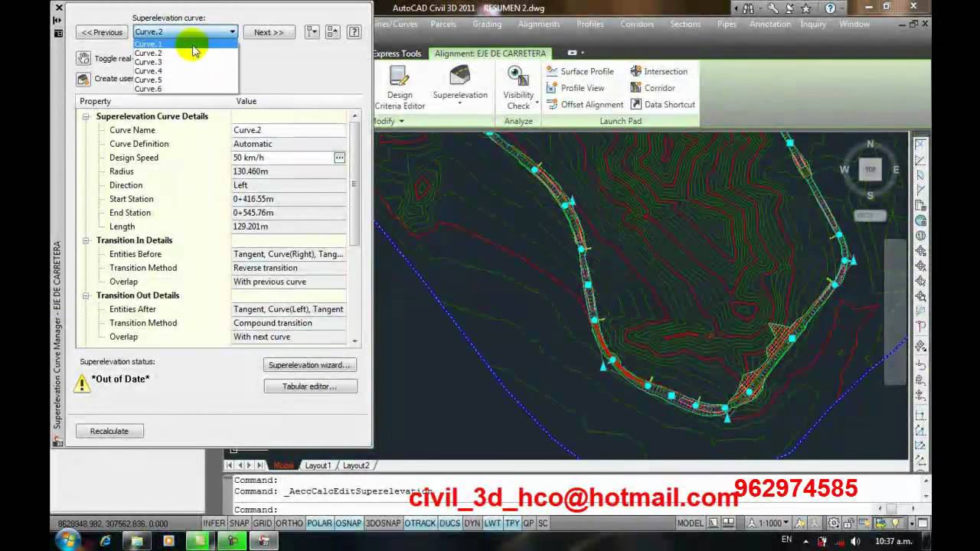This screenshot has width=980, height=551.
Task: Click the design speed ellipsis button
Action: click(339, 158)
